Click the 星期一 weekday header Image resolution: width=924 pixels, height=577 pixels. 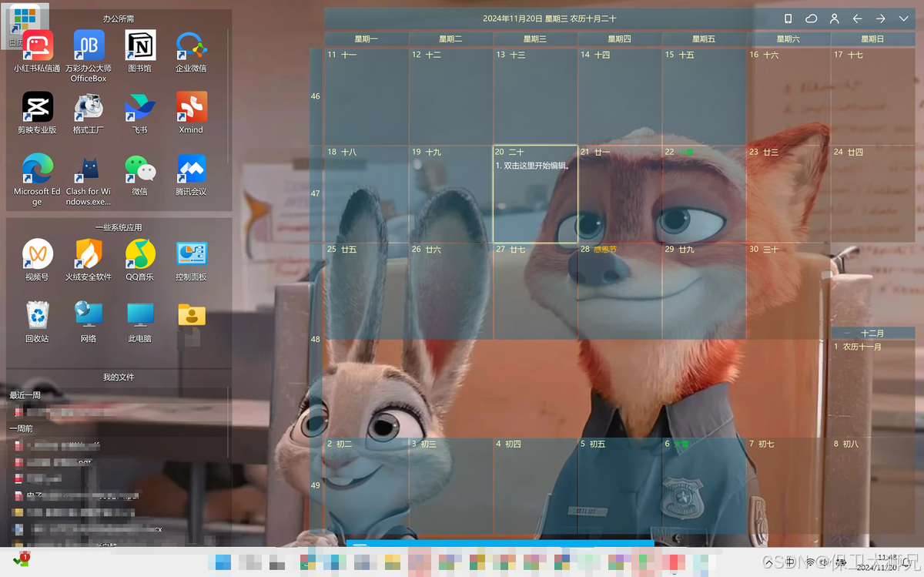(x=367, y=39)
